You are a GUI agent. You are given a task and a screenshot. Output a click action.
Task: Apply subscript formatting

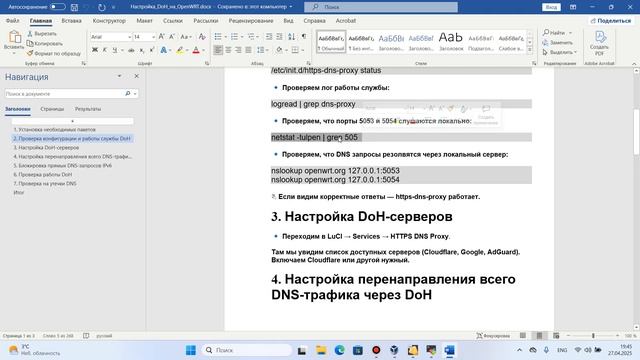coord(142,50)
